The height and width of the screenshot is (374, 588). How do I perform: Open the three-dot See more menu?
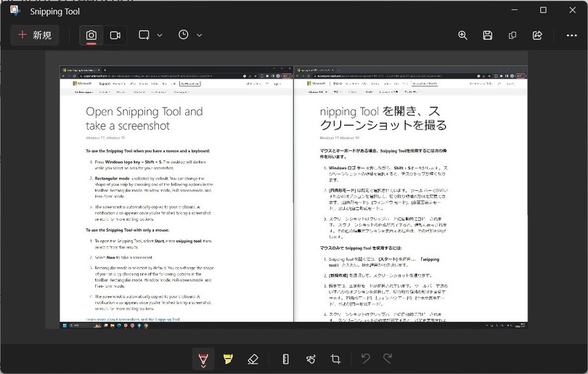click(571, 36)
